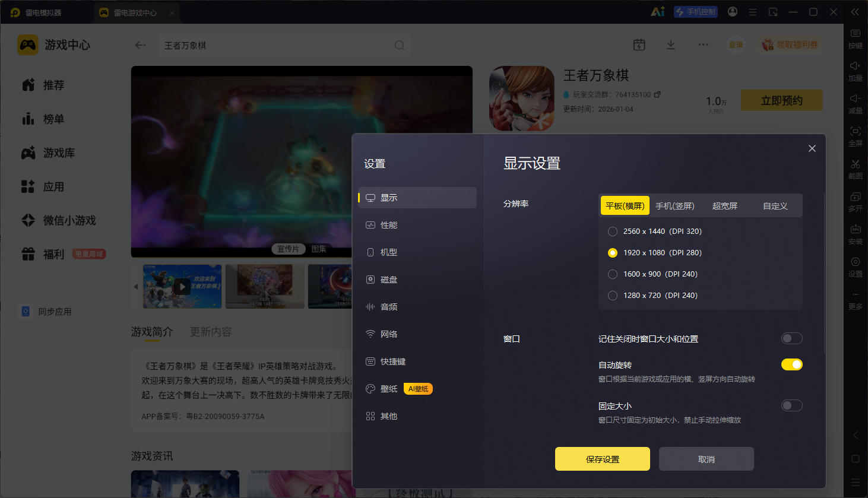Viewport: 868px width, 498px height.
Task: Open the 磁盘 settings category
Action: 417,280
